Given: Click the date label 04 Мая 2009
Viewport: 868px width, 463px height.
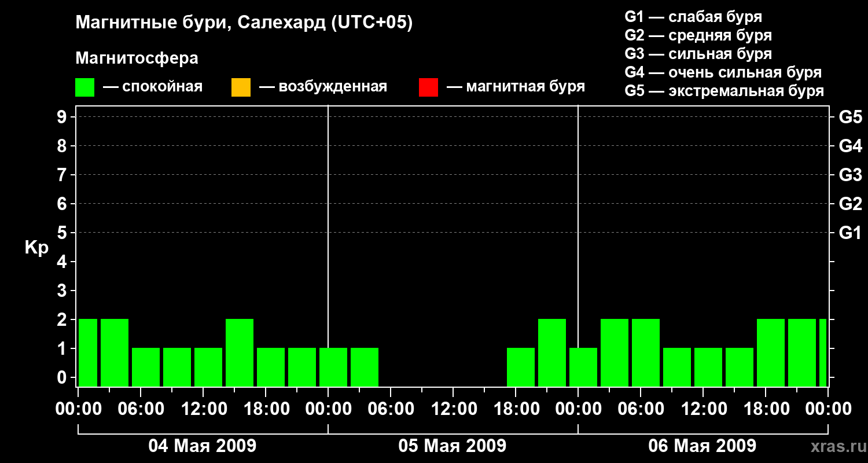Looking at the screenshot, I should pyautogui.click(x=203, y=446).
